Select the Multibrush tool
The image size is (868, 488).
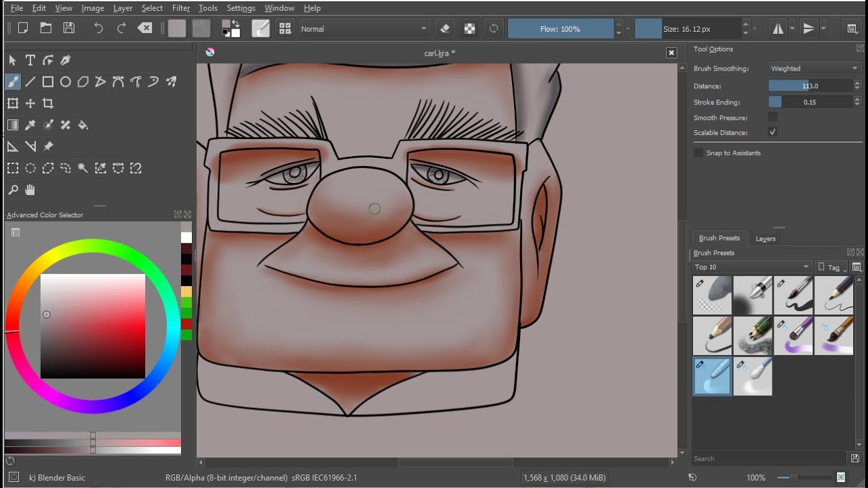172,82
